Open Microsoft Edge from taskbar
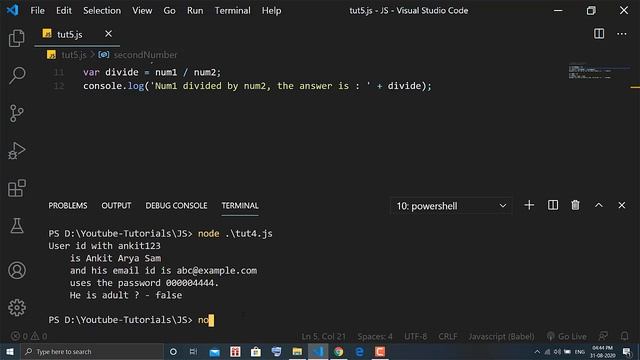Viewport: 640px width, 360px height. (359, 351)
